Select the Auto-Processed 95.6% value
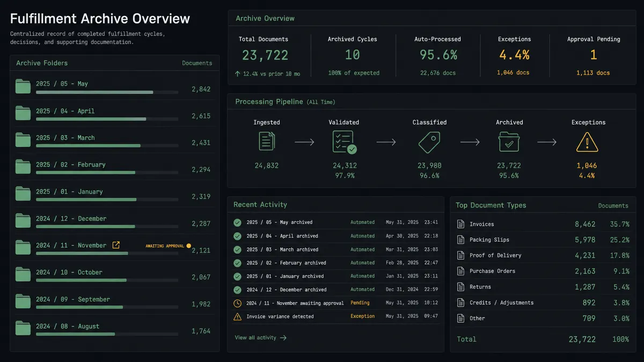644x362 pixels. pos(438,55)
